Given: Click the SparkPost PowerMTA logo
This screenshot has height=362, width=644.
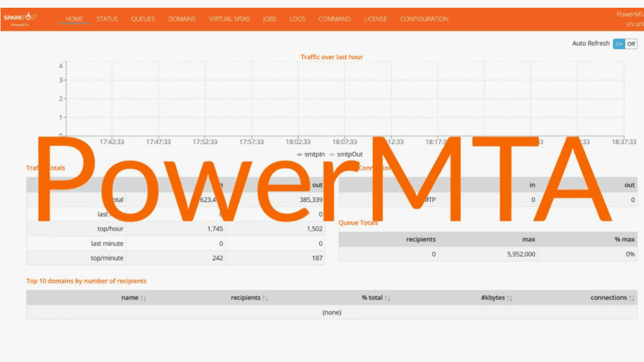Looking at the screenshot, I should pos(20,20).
